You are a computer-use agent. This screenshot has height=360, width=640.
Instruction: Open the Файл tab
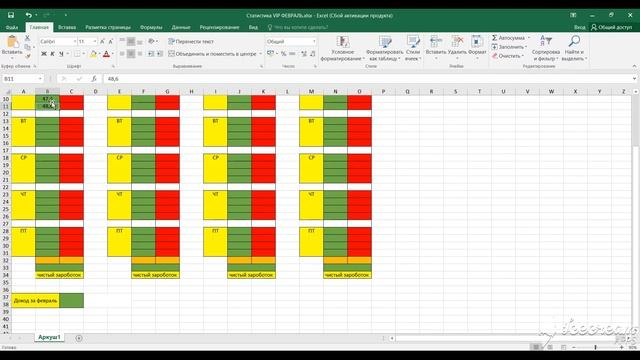[12, 27]
